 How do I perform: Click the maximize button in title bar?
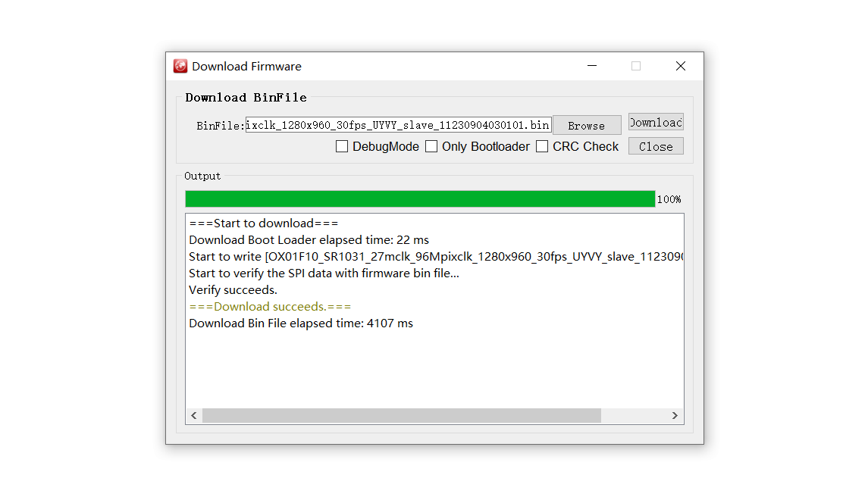636,67
